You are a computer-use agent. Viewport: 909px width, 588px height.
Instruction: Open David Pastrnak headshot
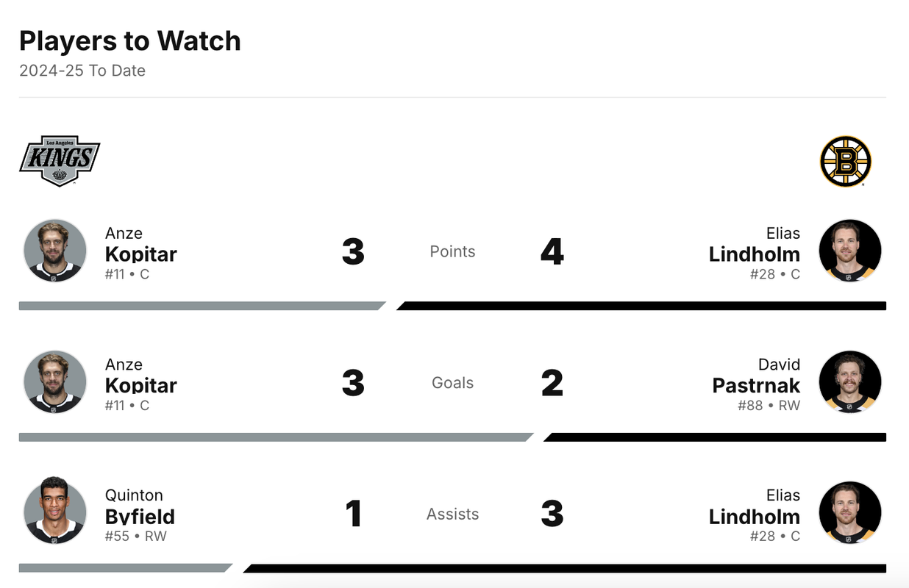850,382
